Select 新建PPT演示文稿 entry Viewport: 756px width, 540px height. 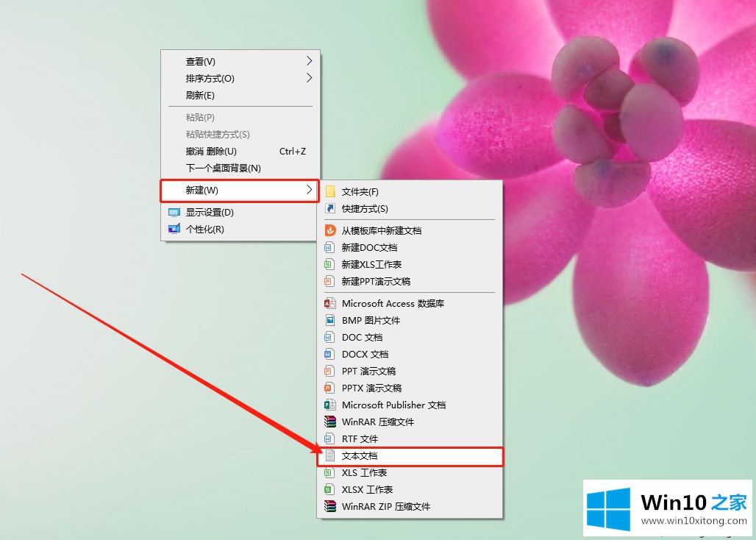tap(410, 281)
